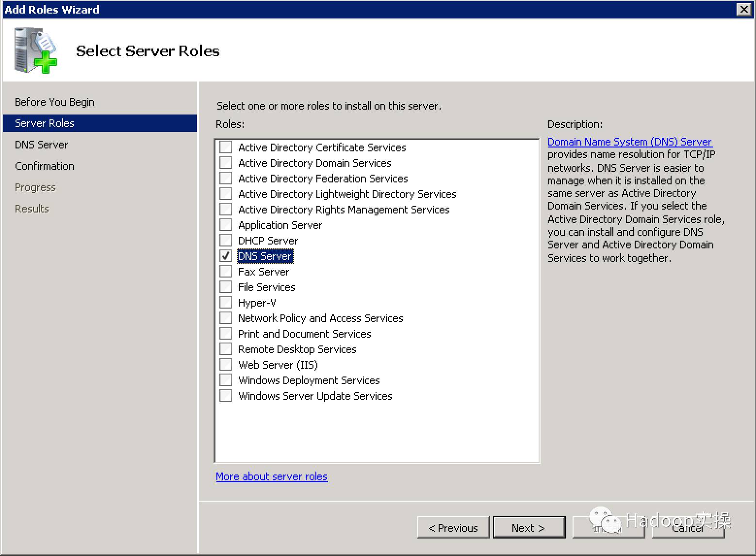Enable the Hyper-V role
This screenshot has height=556, width=756.
click(x=226, y=302)
